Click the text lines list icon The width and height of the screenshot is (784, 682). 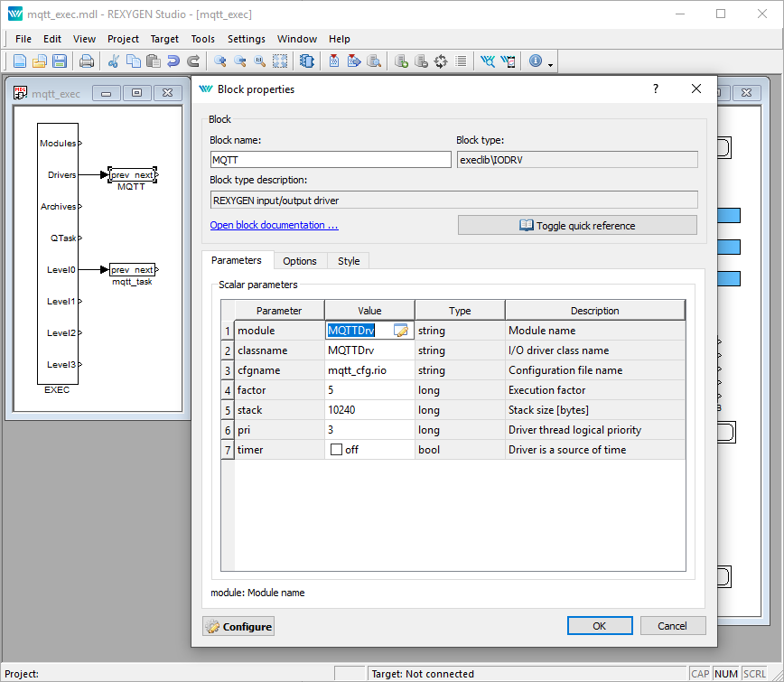click(461, 61)
